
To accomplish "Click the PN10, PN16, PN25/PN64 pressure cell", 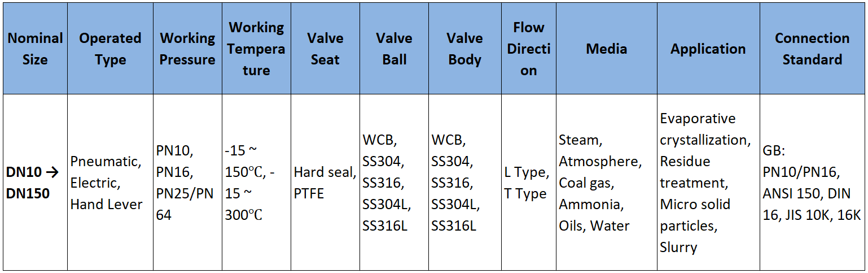I will point(187,183).
